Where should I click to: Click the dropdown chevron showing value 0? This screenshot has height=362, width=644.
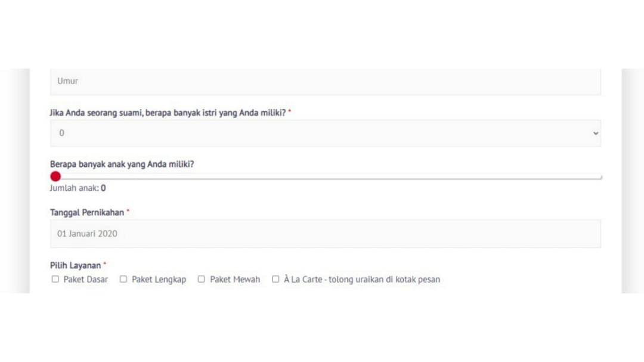pos(595,133)
